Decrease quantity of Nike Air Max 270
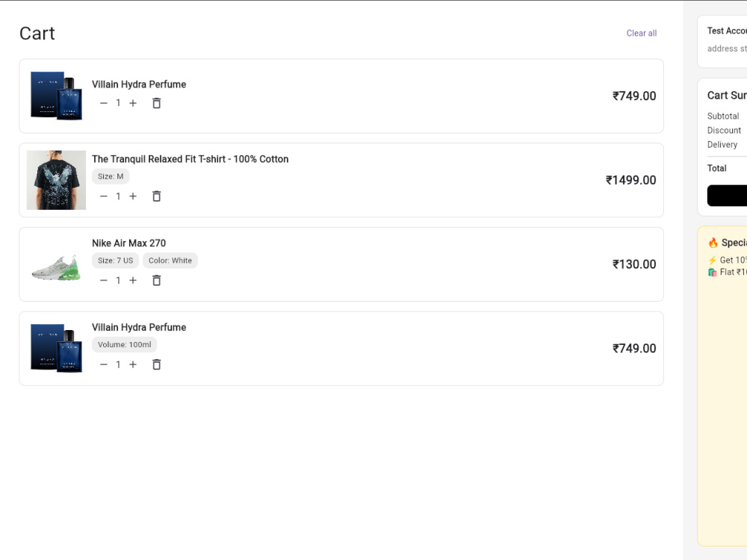 [x=103, y=281]
